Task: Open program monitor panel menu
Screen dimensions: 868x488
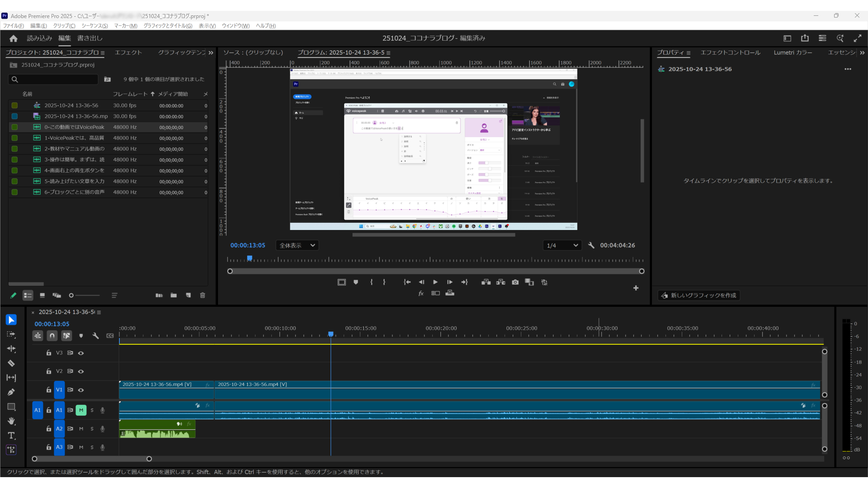Action: [x=388, y=53]
